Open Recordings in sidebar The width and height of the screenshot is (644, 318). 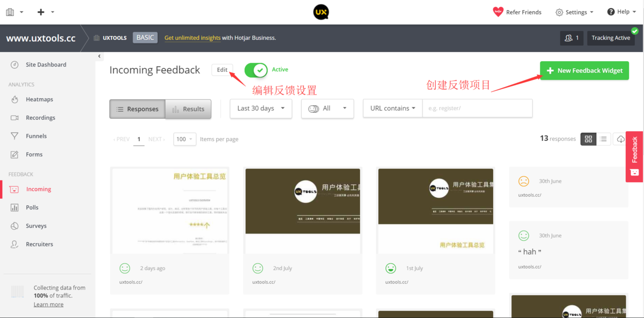click(x=40, y=118)
